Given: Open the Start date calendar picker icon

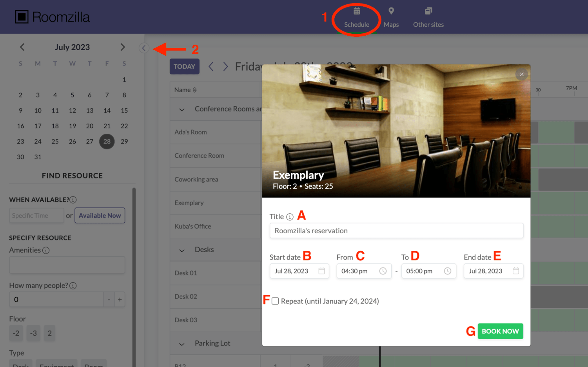Looking at the screenshot, I should (x=322, y=271).
